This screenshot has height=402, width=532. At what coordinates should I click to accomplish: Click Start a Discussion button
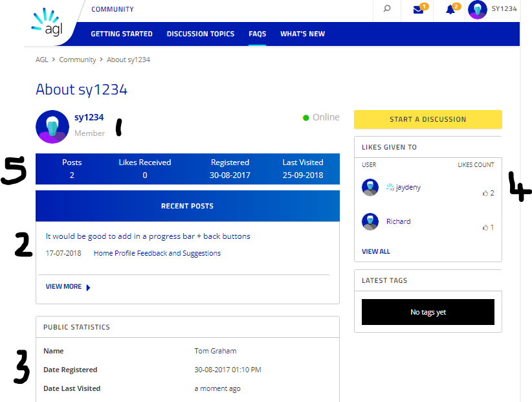click(x=428, y=119)
